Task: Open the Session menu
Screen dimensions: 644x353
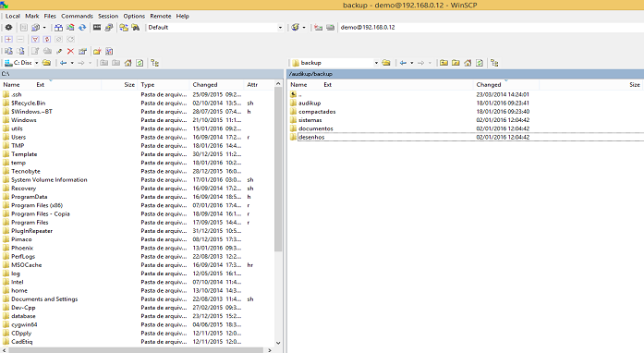Action: point(108,16)
